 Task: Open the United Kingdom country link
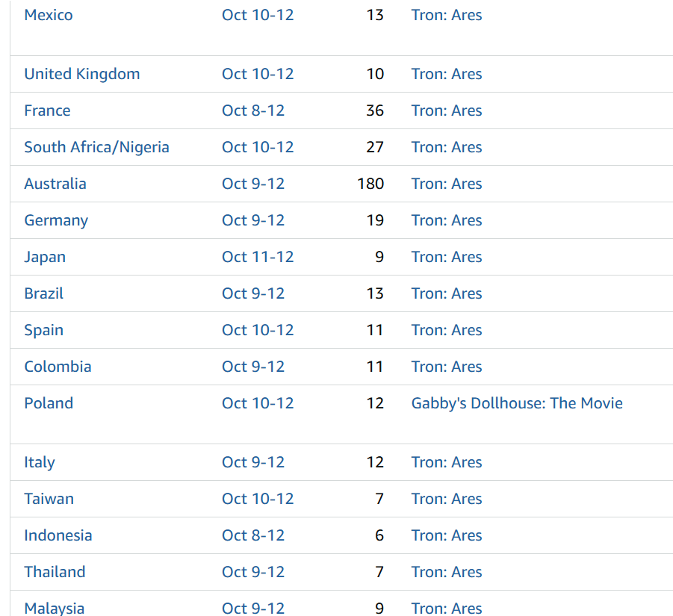(x=81, y=74)
